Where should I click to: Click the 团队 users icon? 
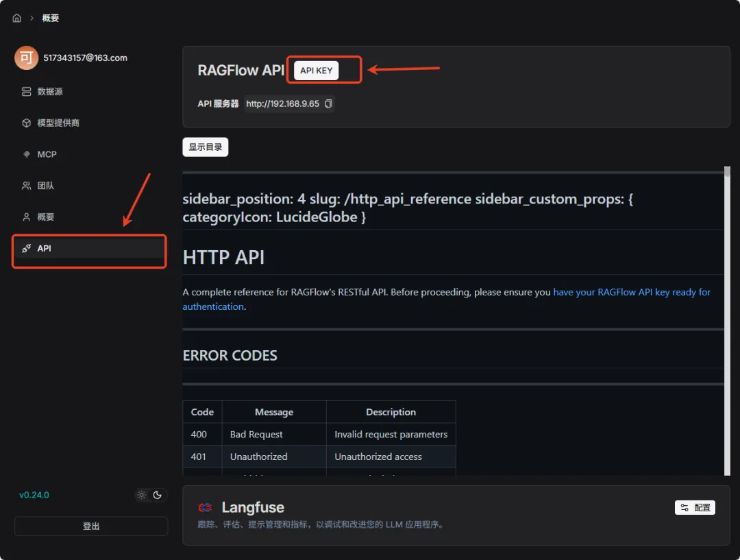(27, 186)
